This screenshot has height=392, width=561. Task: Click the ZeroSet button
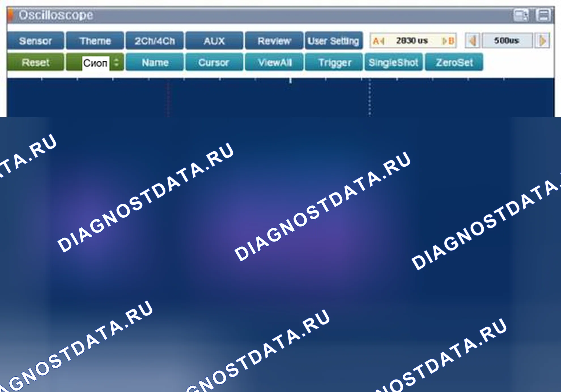click(x=454, y=62)
